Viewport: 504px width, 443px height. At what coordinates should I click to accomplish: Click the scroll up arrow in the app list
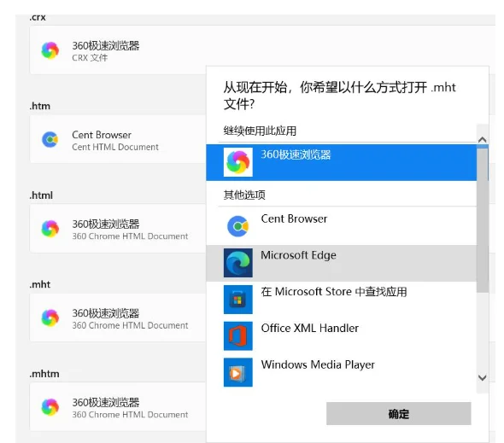point(482,139)
